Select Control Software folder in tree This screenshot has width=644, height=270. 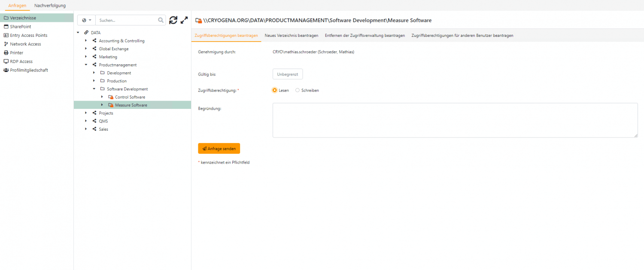coord(130,97)
